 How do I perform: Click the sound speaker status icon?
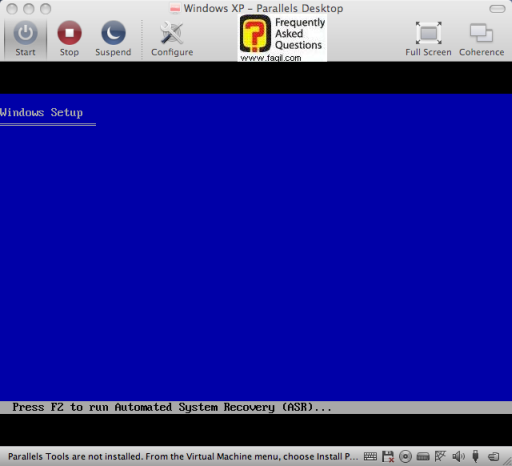click(458, 456)
